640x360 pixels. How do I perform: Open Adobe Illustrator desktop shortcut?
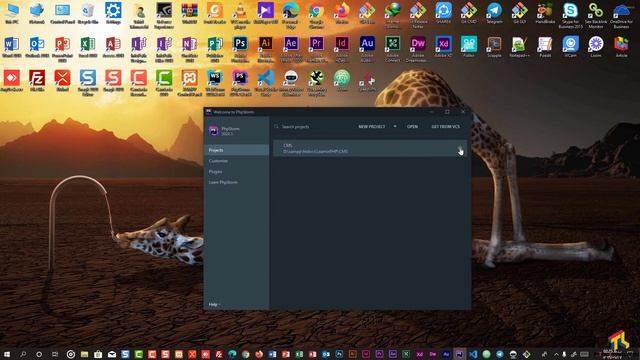click(x=265, y=49)
